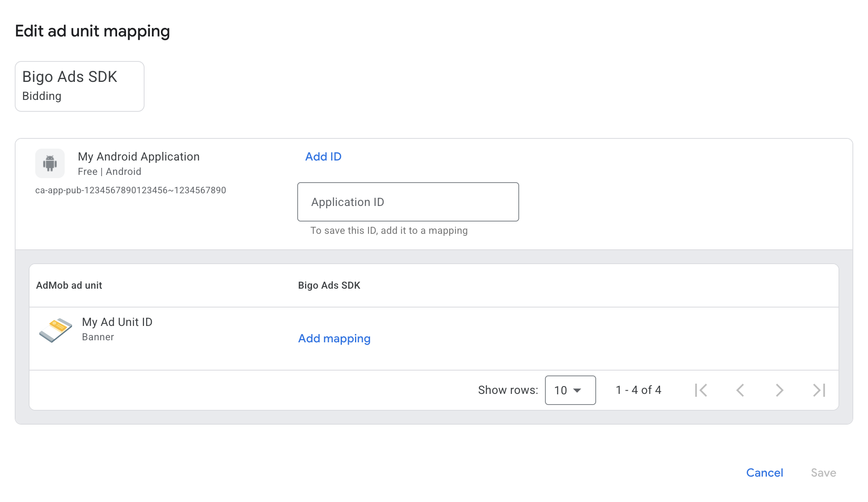
Task: Select the Bigo Ads SDK Bidding card
Action: [x=79, y=86]
